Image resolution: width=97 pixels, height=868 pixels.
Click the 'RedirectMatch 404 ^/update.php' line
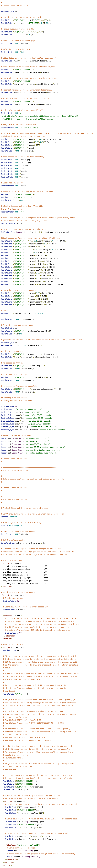point(16,160)
